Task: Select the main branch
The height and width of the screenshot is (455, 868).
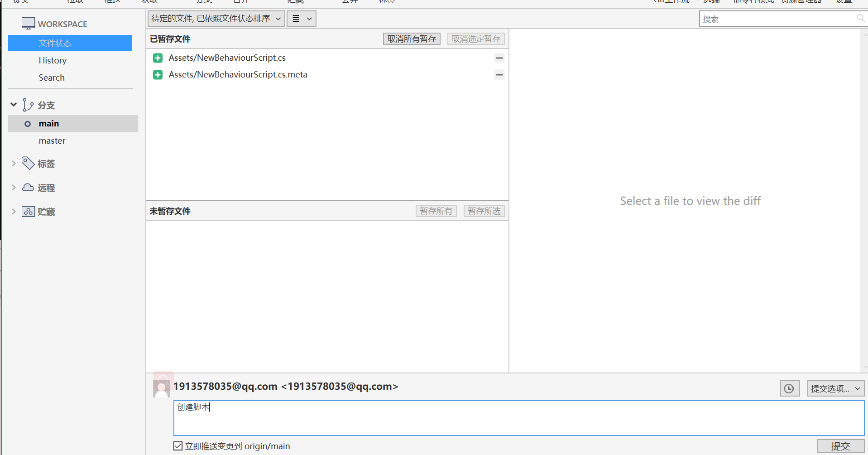Action: pos(73,124)
